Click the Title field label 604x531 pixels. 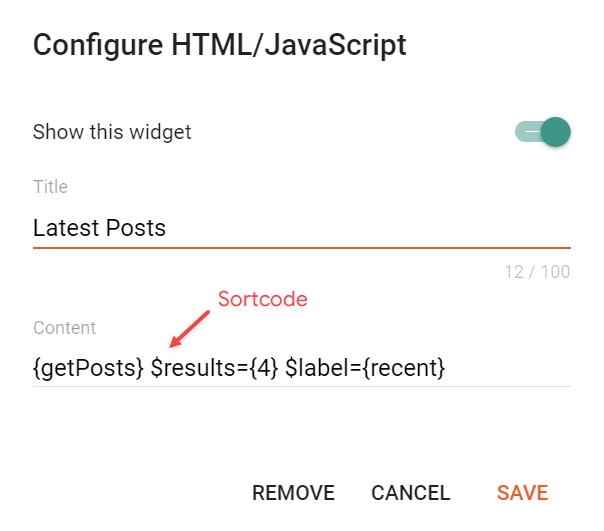coord(50,186)
